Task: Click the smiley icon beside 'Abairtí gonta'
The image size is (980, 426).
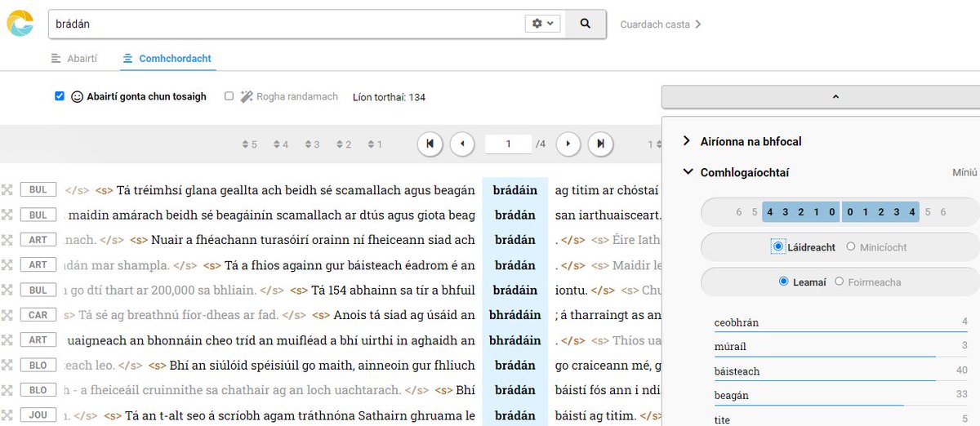Action: [x=78, y=96]
